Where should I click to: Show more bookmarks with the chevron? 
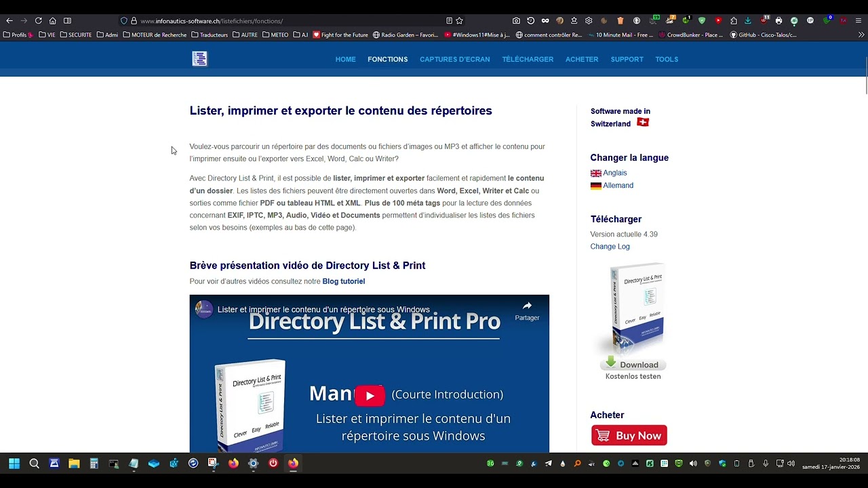[861, 35]
